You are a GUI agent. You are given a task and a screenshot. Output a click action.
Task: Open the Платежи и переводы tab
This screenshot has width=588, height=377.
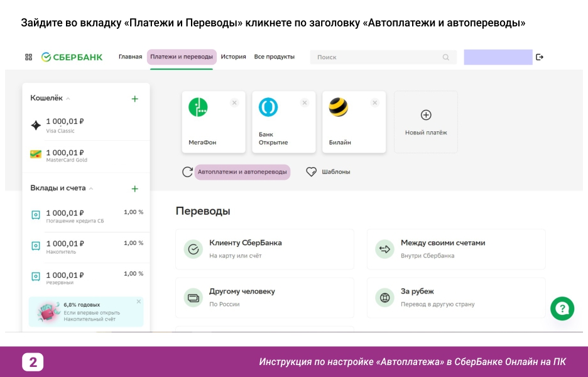click(182, 57)
